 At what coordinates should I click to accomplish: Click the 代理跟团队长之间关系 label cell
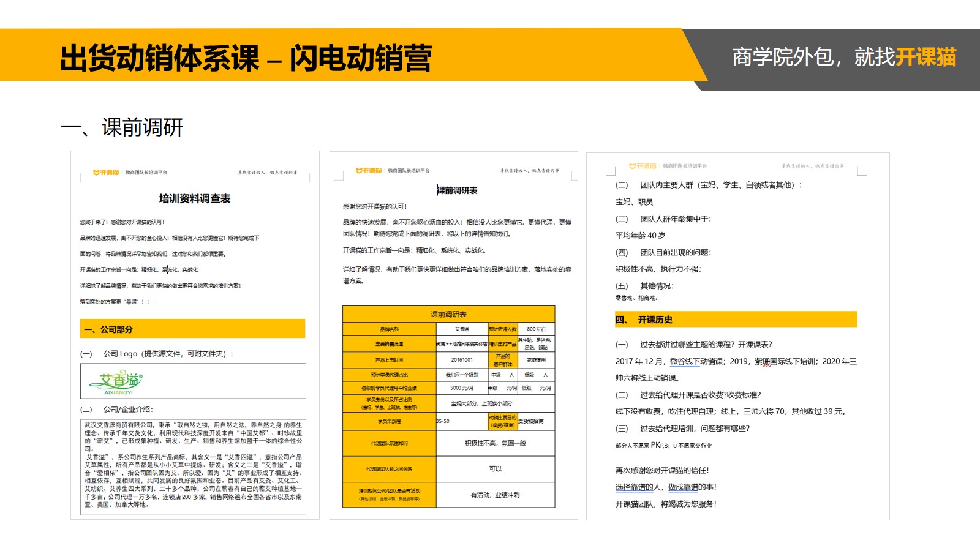(x=390, y=469)
